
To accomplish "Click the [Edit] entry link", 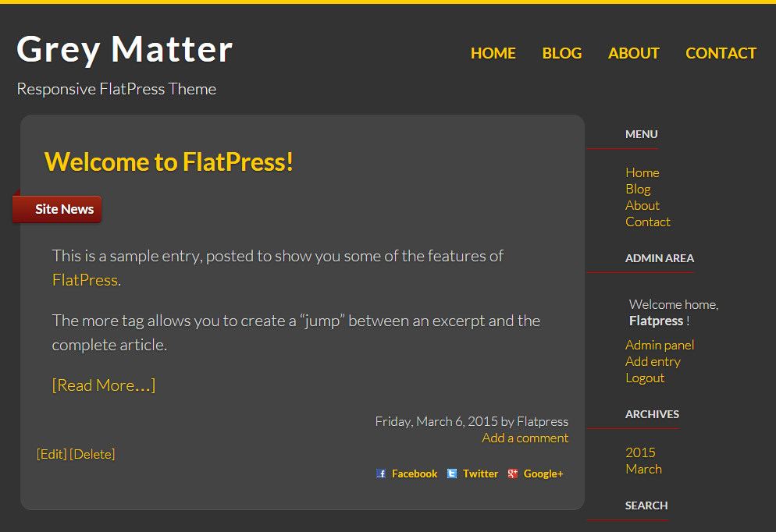I will 52,454.
